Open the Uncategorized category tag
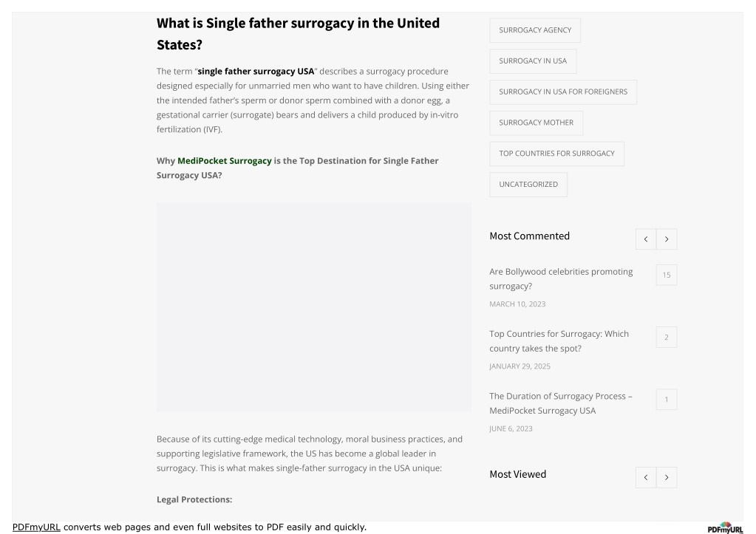 pos(528,185)
